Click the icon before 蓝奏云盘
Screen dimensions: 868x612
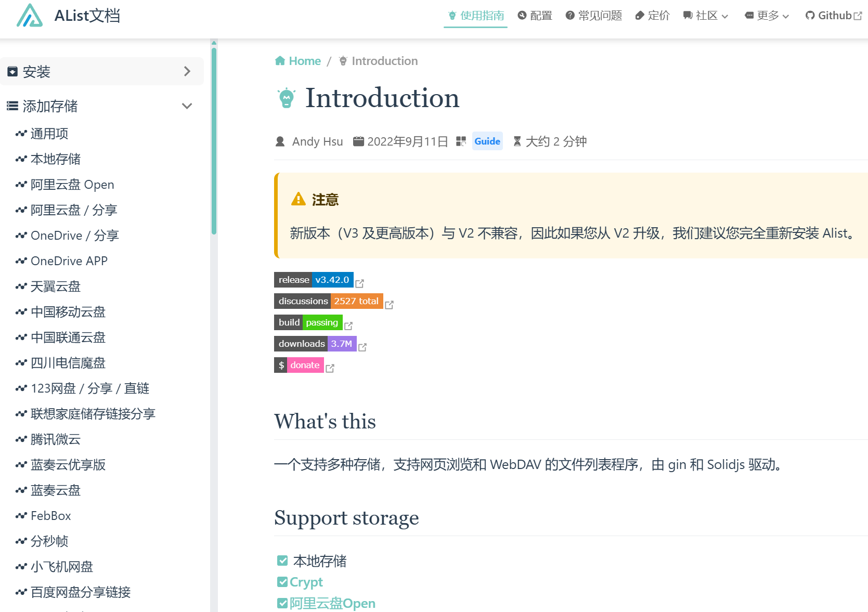coord(21,490)
